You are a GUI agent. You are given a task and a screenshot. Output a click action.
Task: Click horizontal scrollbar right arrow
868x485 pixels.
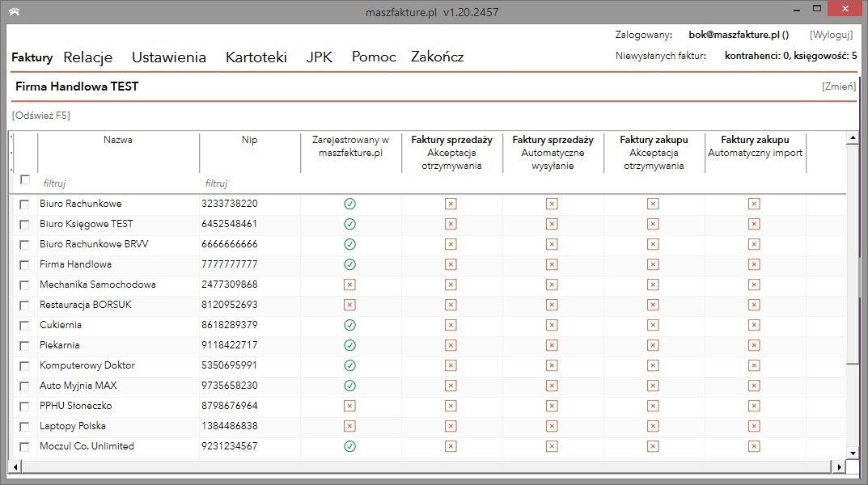(839, 467)
